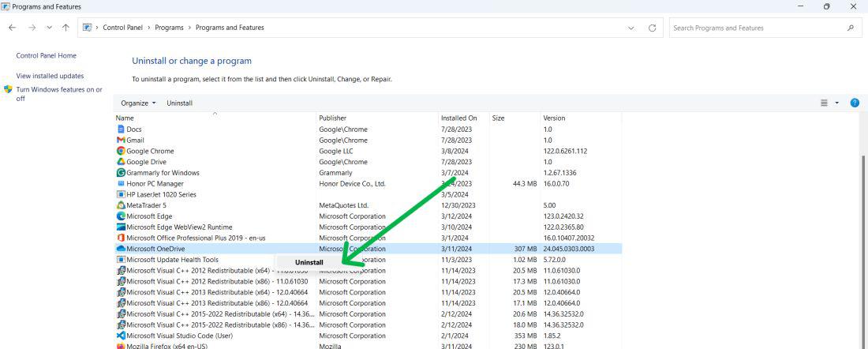Screen dimensions: 868x349
Task: Click the Google Chrome icon in list
Action: (x=122, y=151)
